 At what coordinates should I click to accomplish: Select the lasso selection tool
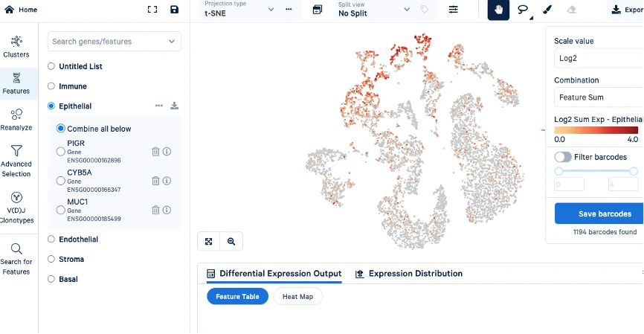coord(524,10)
